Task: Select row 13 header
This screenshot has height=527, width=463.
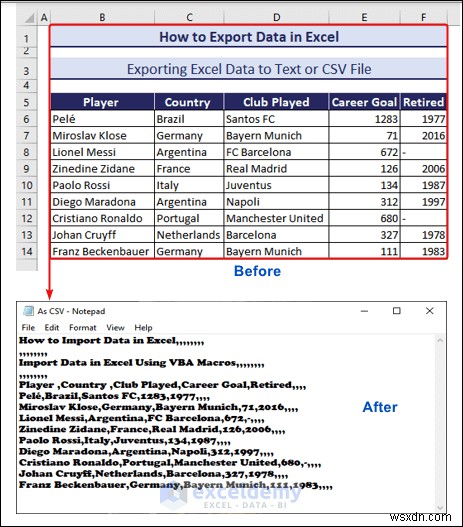Action: [x=27, y=235]
